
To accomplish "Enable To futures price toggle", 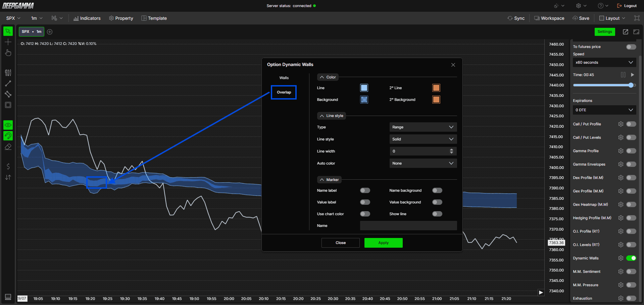I will pyautogui.click(x=631, y=47).
